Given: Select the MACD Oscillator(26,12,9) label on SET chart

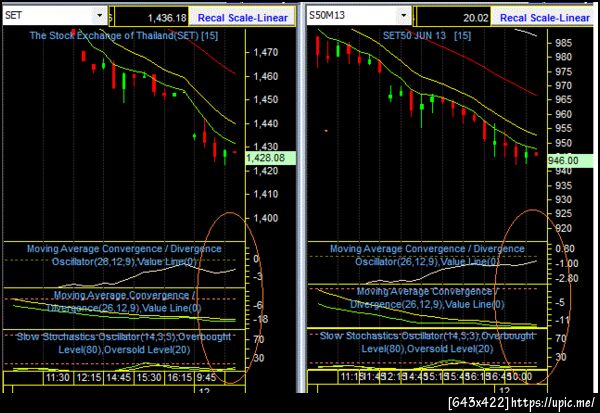Looking at the screenshot, I should pos(124,255).
